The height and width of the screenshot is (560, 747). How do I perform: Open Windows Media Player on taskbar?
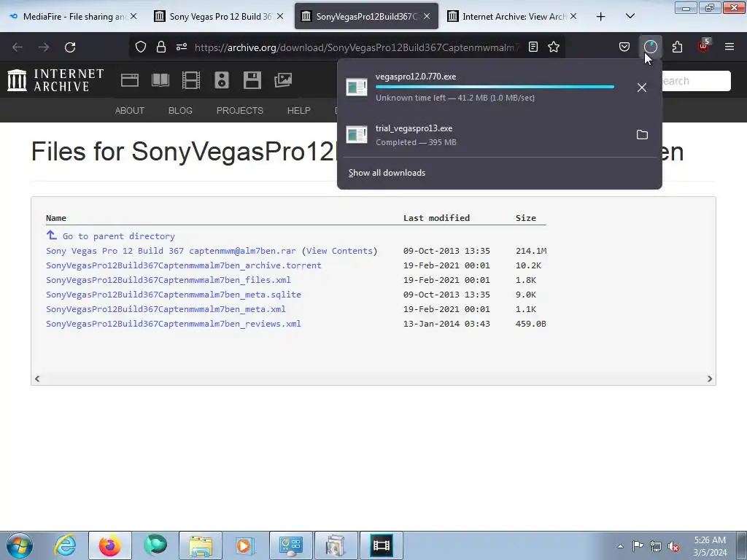pyautogui.click(x=245, y=545)
